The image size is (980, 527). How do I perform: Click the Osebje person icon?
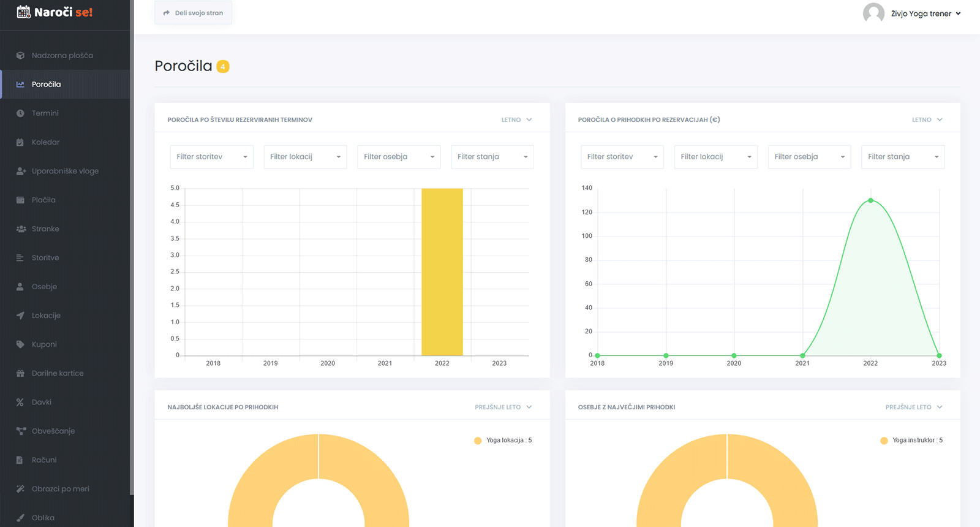(20, 286)
